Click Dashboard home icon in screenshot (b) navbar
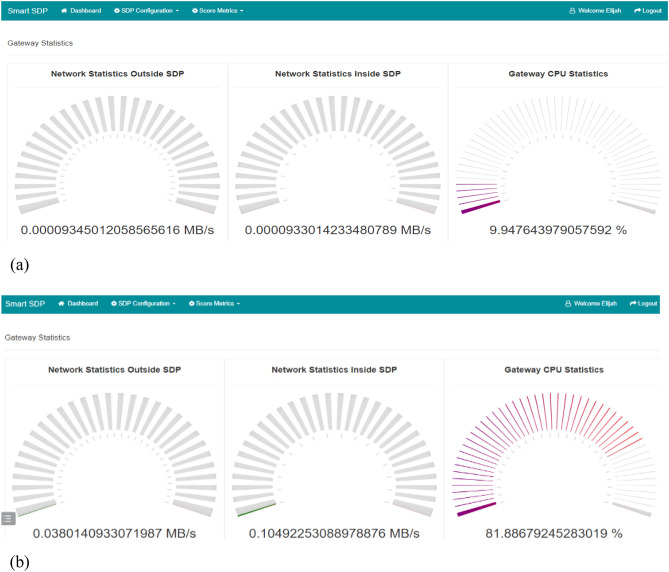 tap(62, 303)
